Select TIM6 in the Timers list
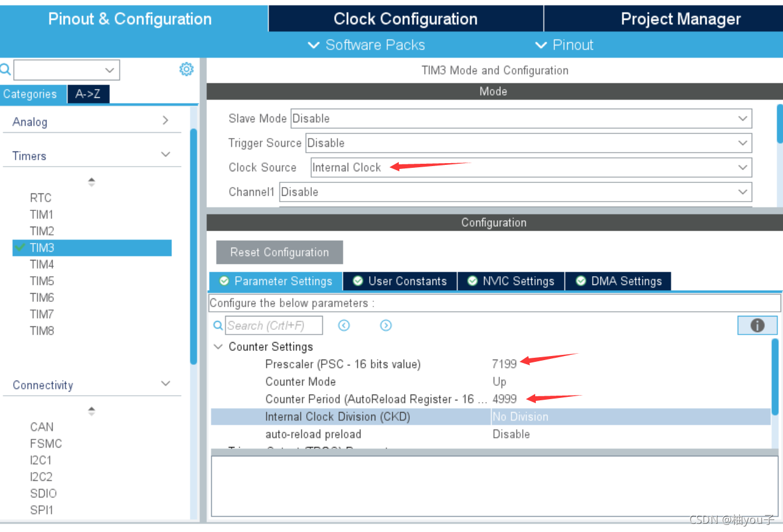 (x=42, y=298)
